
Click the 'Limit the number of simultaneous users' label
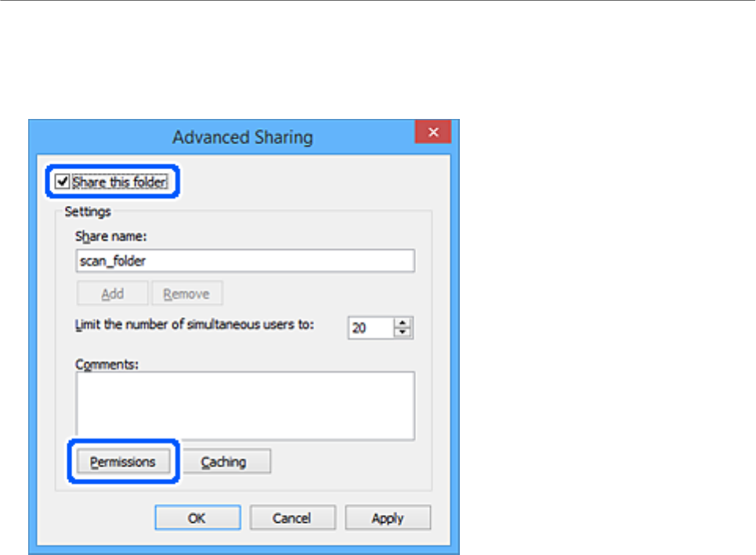point(194,325)
